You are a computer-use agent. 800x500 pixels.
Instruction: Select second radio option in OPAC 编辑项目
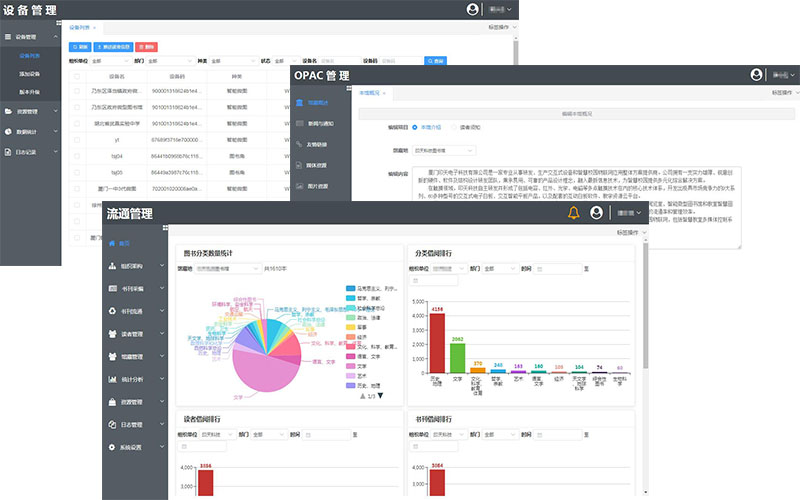[x=454, y=127]
